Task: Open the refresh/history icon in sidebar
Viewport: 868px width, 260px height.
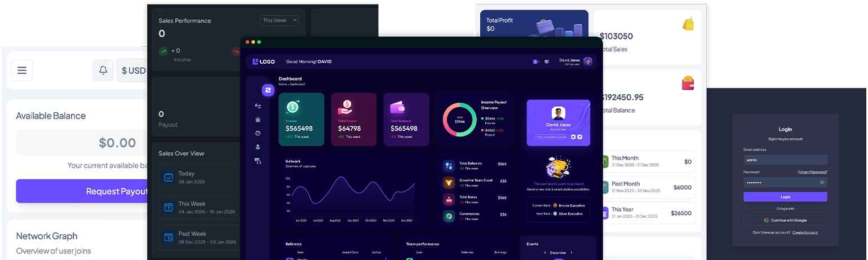Action: click(x=258, y=133)
